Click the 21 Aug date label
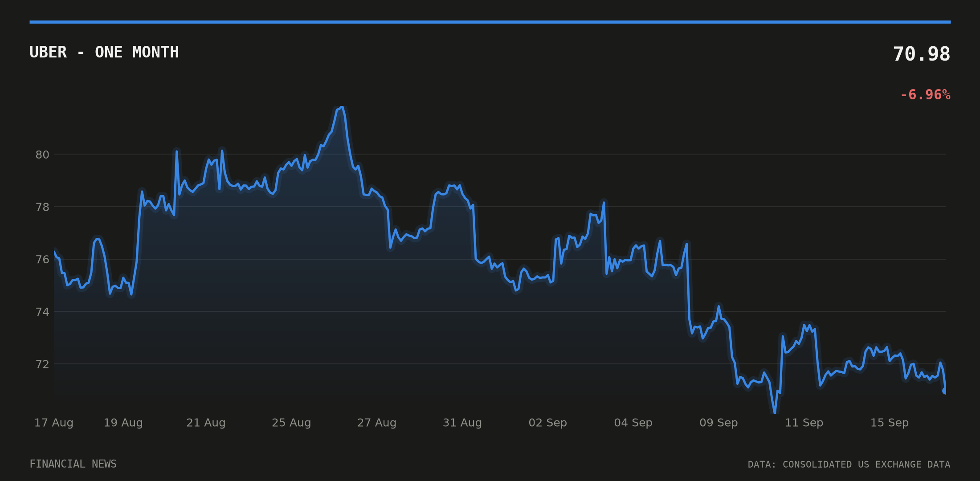The image size is (980, 481). [206, 423]
